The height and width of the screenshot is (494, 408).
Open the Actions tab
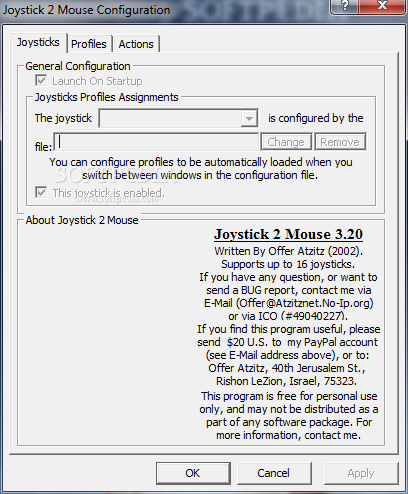pyautogui.click(x=136, y=44)
